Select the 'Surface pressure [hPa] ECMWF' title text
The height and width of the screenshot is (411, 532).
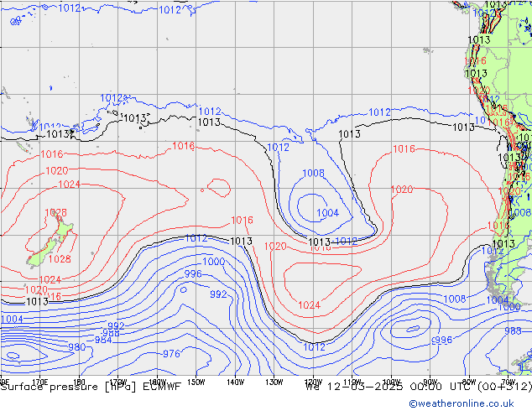pyautogui.click(x=91, y=387)
